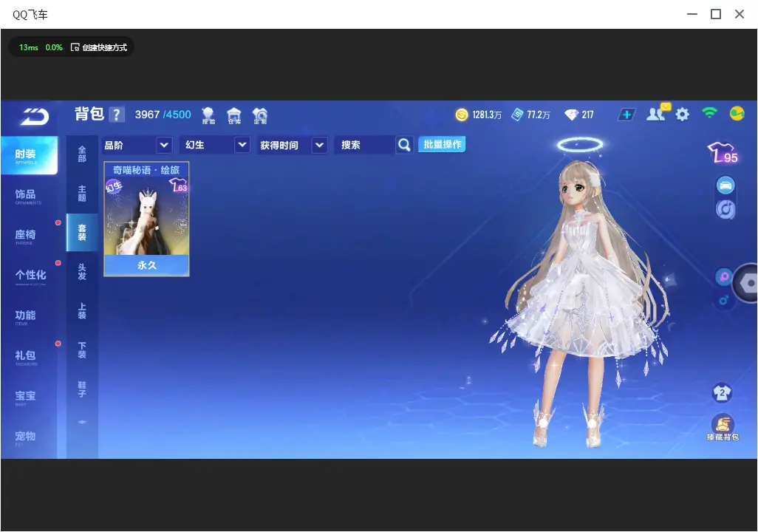Select the 功能 category tab
Viewport: 758px width, 532px height.
[29, 316]
